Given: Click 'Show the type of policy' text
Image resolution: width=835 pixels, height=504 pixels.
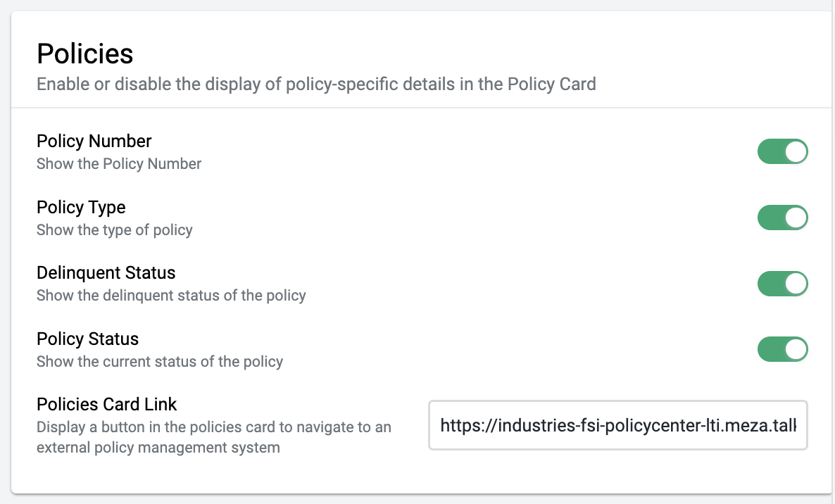Looking at the screenshot, I should click(x=115, y=230).
